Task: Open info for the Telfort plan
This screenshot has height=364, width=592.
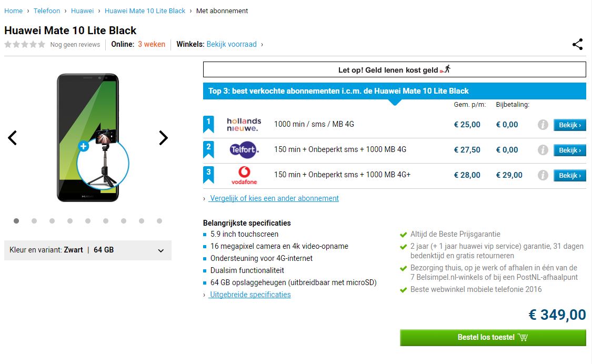Action: pyautogui.click(x=543, y=150)
